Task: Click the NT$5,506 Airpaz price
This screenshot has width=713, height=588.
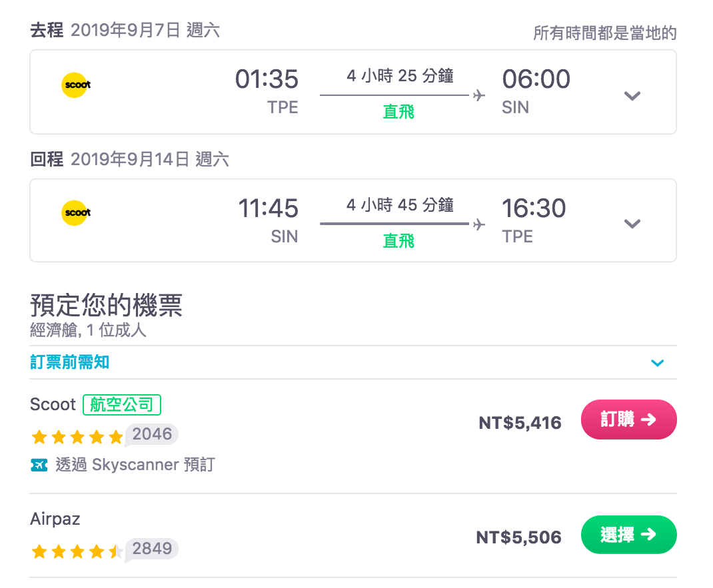Action: [x=518, y=537]
